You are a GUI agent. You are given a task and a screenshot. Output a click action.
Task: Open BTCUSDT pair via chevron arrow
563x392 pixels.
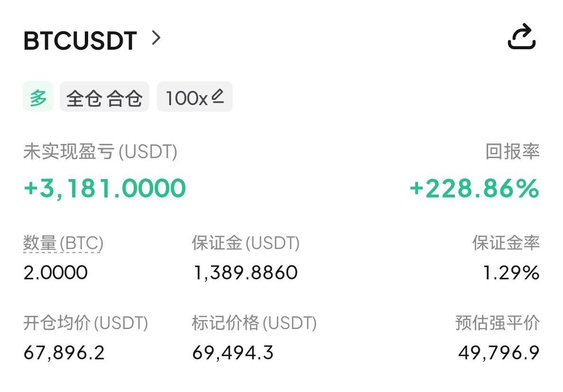156,38
